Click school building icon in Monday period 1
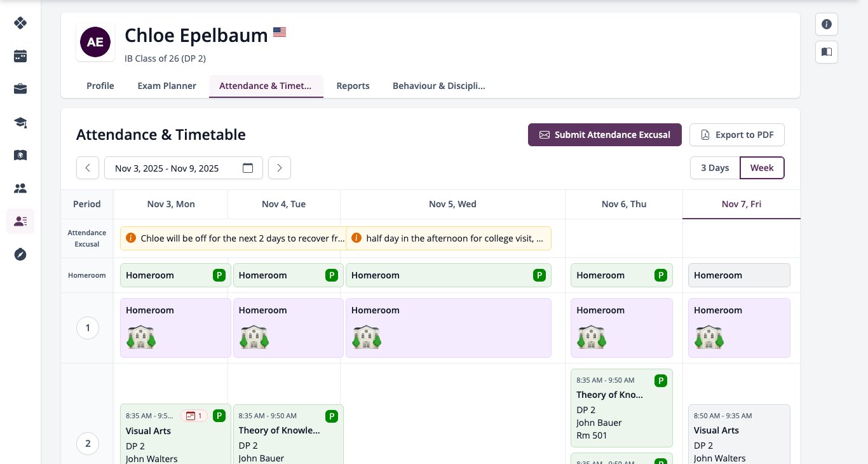This screenshot has width=868, height=464. (141, 337)
